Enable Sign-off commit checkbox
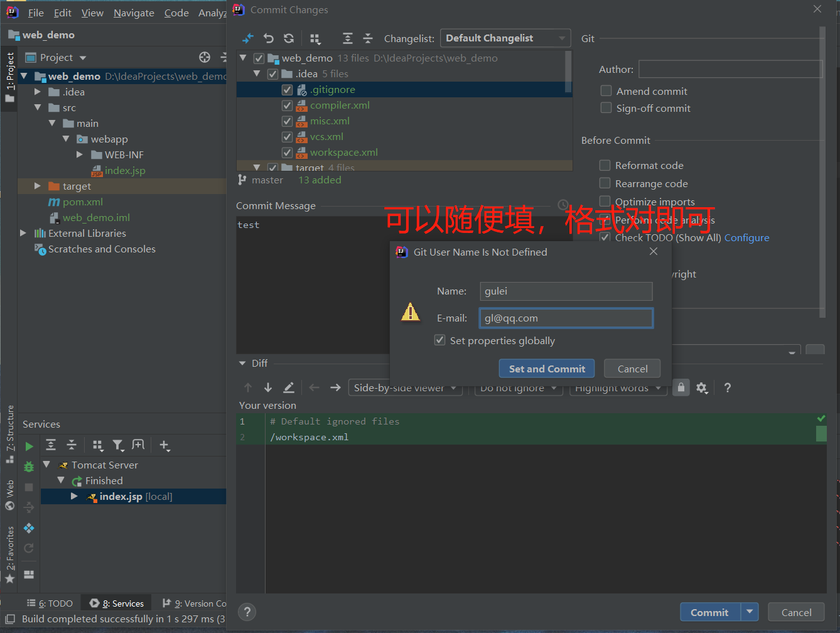 click(x=606, y=108)
